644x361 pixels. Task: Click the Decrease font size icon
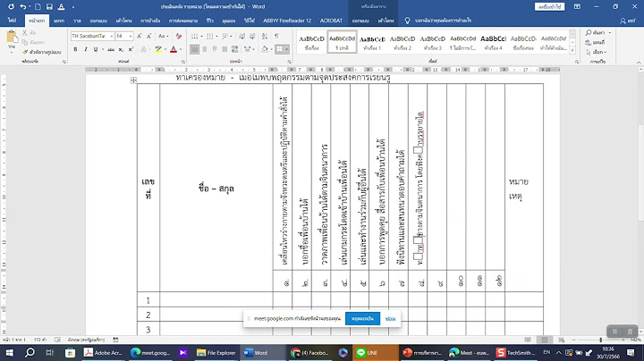pos(149,36)
